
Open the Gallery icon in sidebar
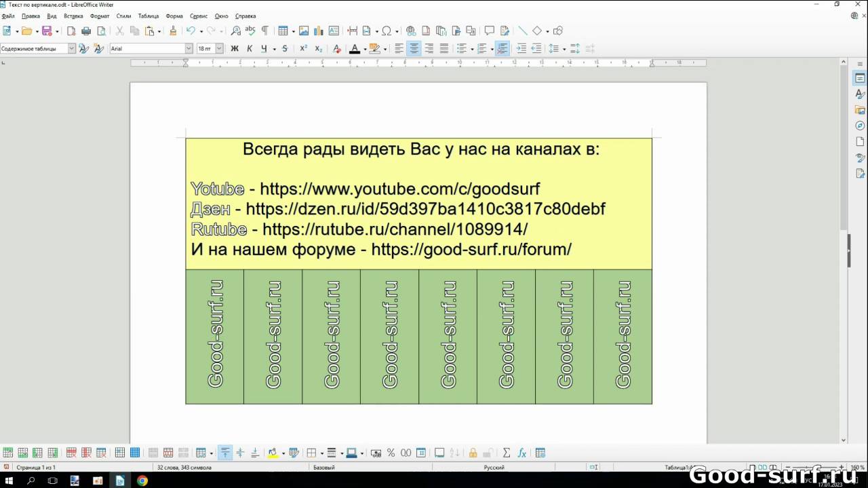[860, 110]
